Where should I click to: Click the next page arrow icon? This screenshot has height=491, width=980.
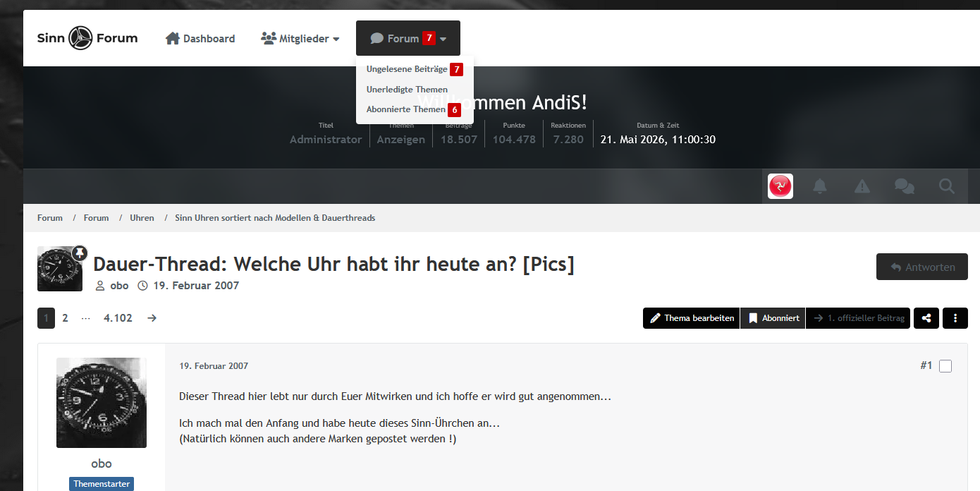152,318
